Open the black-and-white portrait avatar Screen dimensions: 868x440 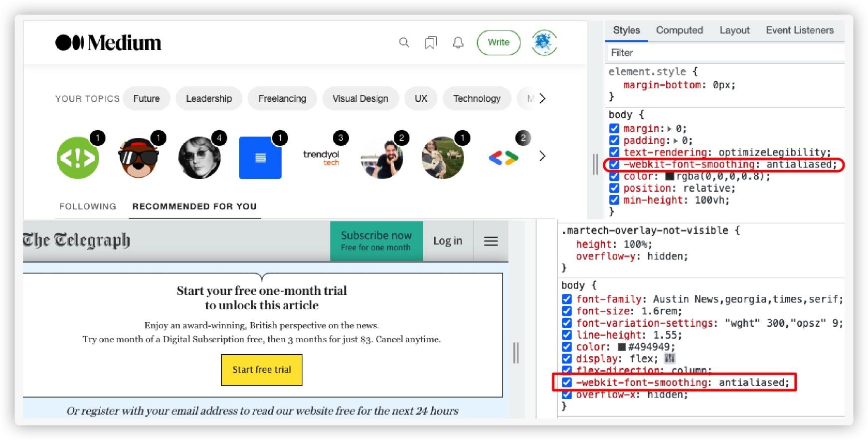coord(199,158)
